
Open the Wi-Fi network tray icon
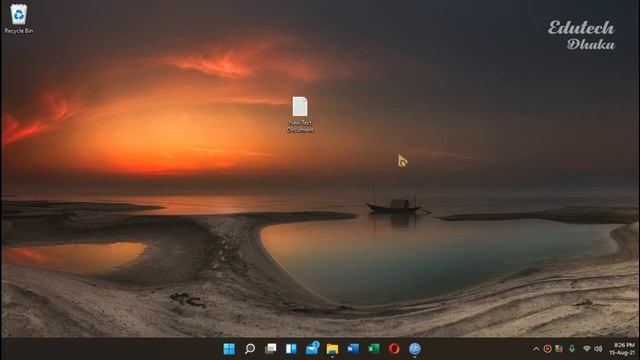[587, 349]
